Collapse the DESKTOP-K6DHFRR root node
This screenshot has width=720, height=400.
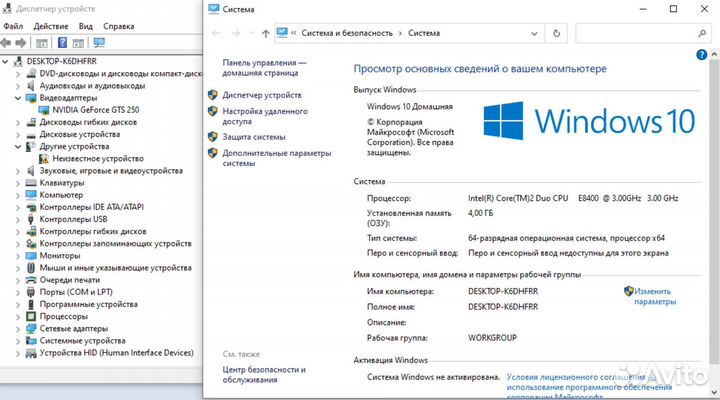click(6, 61)
